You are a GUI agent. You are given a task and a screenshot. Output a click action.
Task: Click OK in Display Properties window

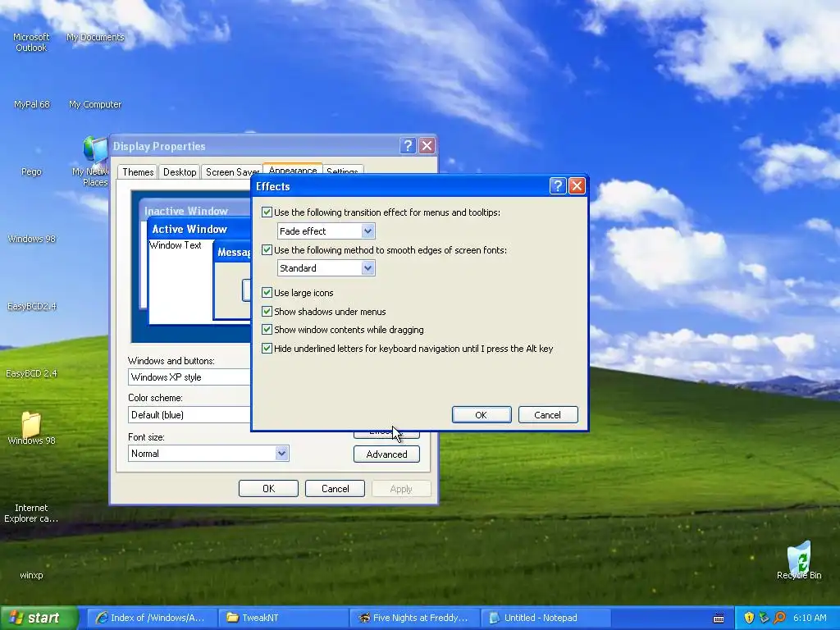click(x=268, y=489)
